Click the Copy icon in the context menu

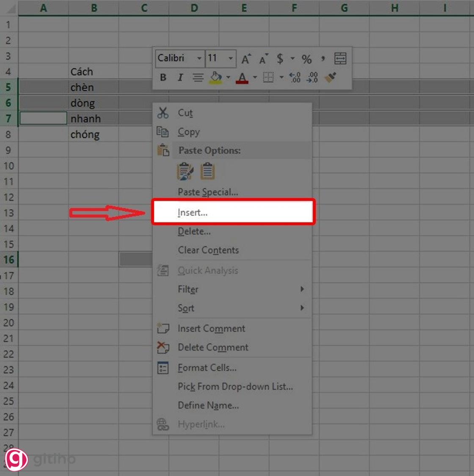pos(163,132)
